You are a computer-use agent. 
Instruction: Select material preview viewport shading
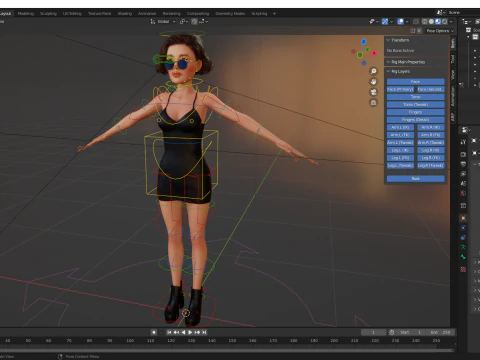(438, 21)
